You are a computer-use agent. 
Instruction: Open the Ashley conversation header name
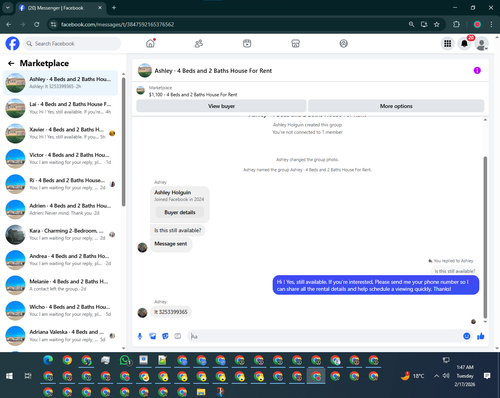click(x=213, y=71)
